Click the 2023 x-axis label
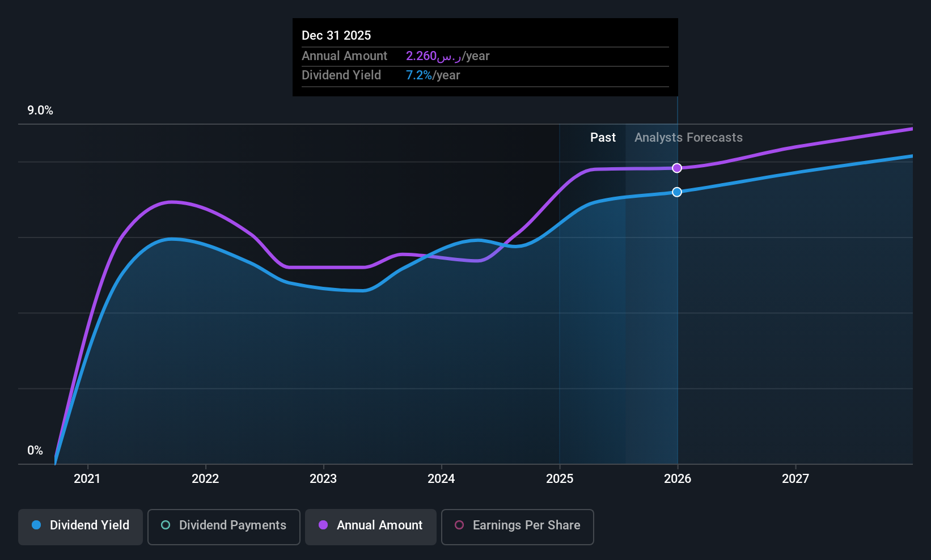 point(323,479)
